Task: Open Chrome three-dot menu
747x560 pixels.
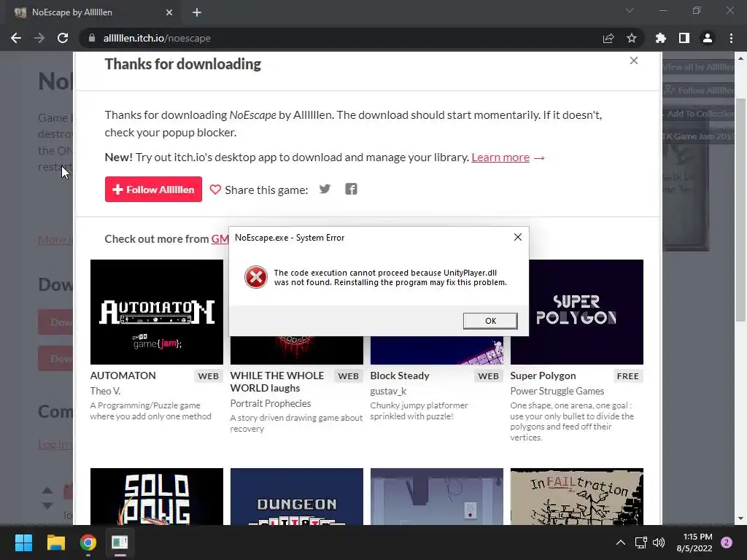Action: pyautogui.click(x=731, y=38)
